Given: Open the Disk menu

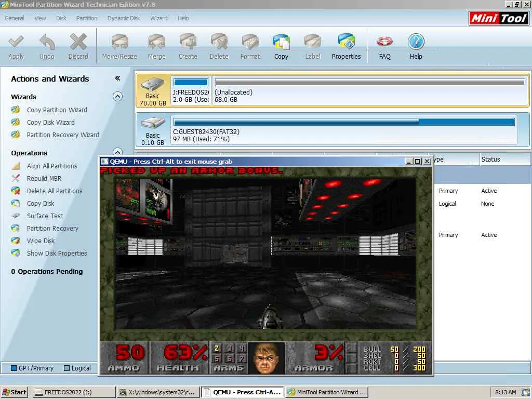Looking at the screenshot, I should [61, 18].
